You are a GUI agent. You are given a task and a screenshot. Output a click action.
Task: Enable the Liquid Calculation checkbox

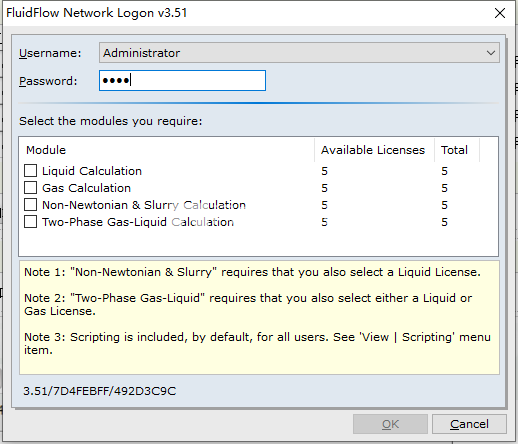coord(30,171)
